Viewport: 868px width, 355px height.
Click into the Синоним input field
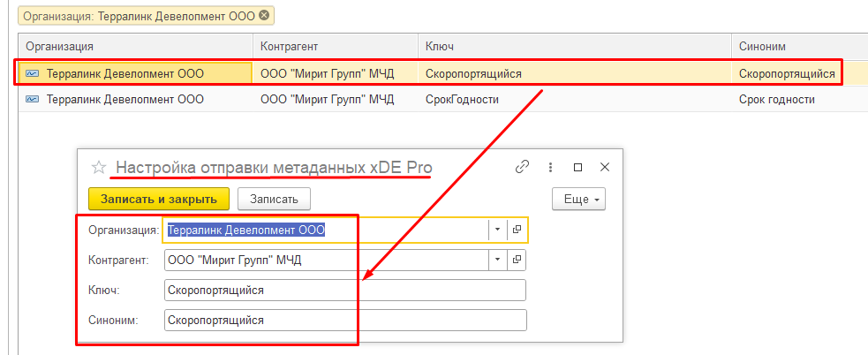[345, 320]
